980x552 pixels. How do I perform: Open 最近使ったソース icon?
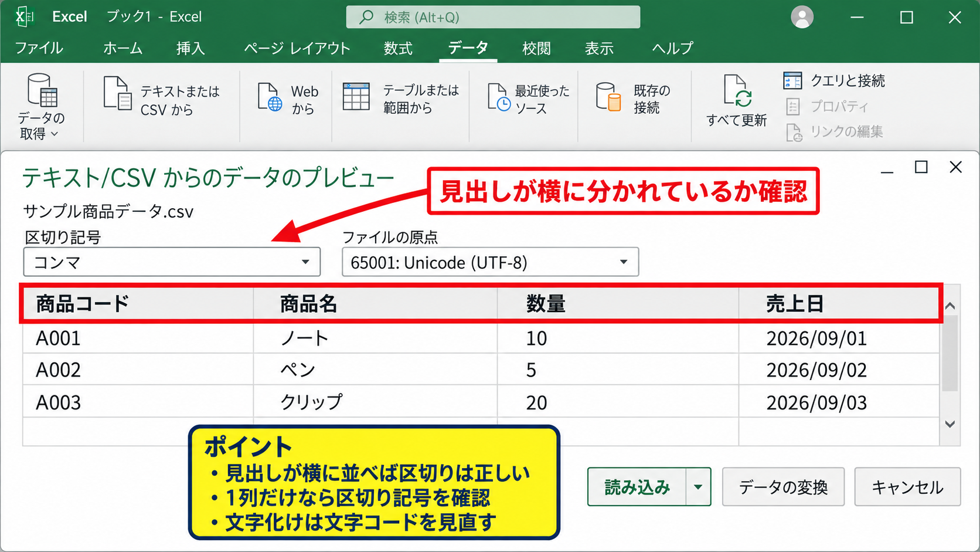(499, 97)
